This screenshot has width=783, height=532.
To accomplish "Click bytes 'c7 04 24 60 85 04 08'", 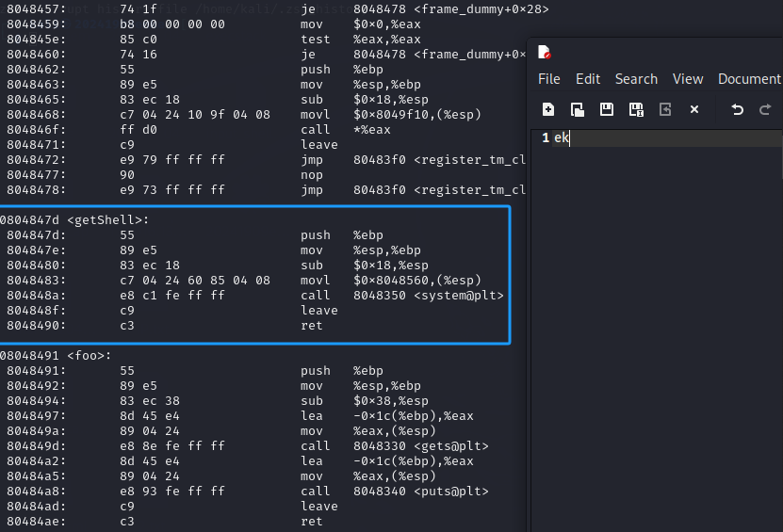I will 195,281.
